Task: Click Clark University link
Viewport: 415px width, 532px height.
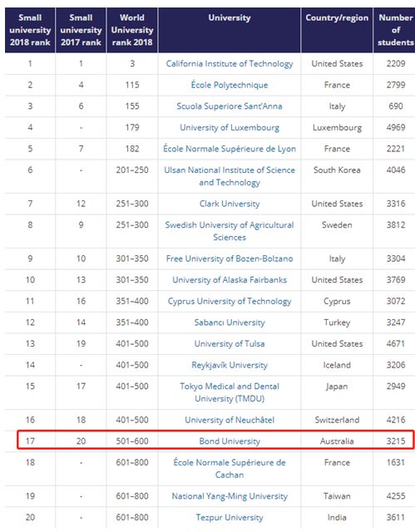Action: click(230, 204)
